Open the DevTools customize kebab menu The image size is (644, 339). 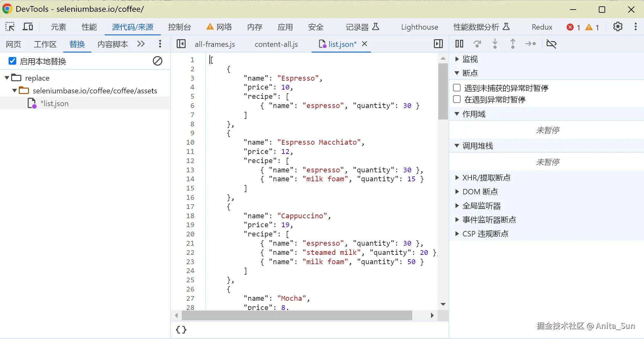coord(635,27)
